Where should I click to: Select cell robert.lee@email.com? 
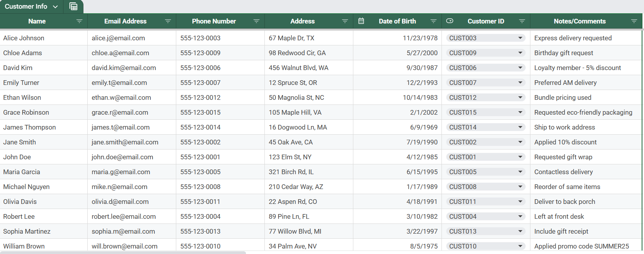[x=132, y=216]
